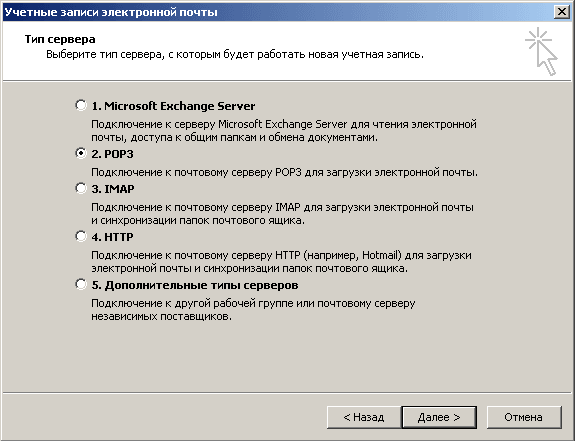Click the POP3 description about загрузки электронной почты
575x441 pixels.
coord(285,172)
